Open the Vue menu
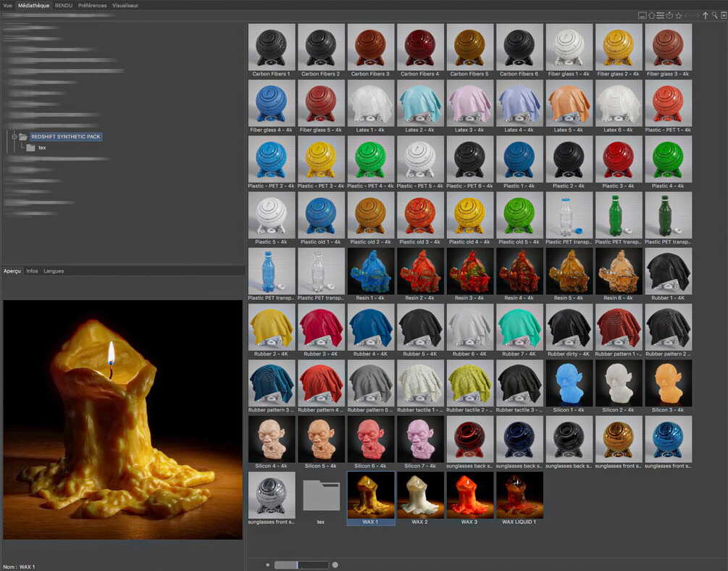The image size is (728, 571). pyautogui.click(x=7, y=6)
